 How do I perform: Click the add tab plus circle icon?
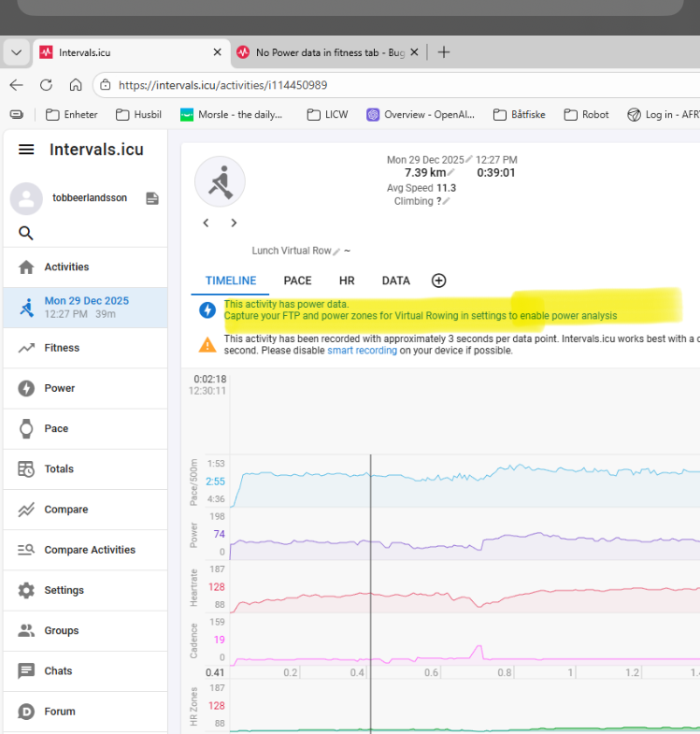(438, 281)
